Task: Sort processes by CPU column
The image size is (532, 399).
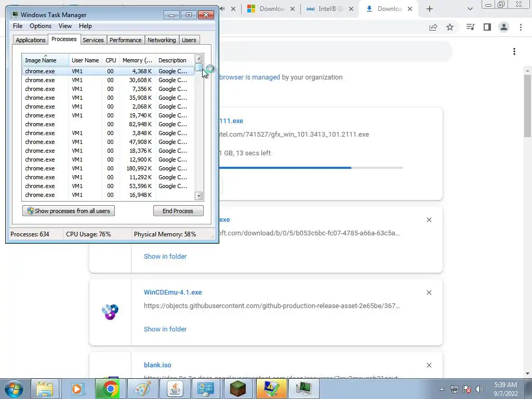Action: tap(111, 60)
